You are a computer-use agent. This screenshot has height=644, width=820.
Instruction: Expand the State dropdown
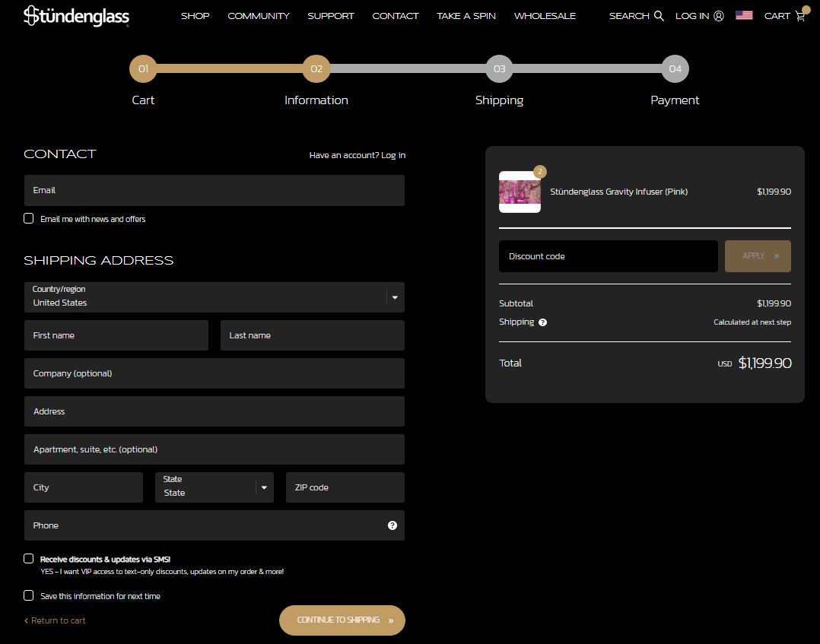(x=214, y=487)
